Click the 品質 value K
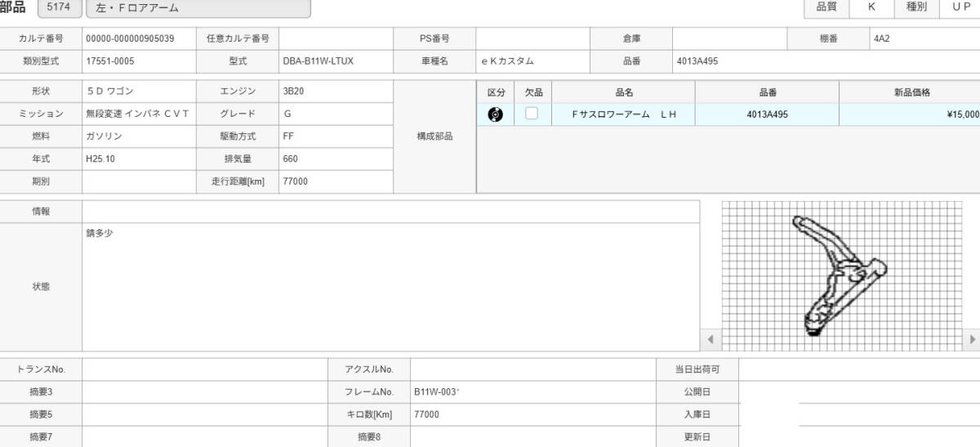Screen dimensions: 980x447 point(871,7)
